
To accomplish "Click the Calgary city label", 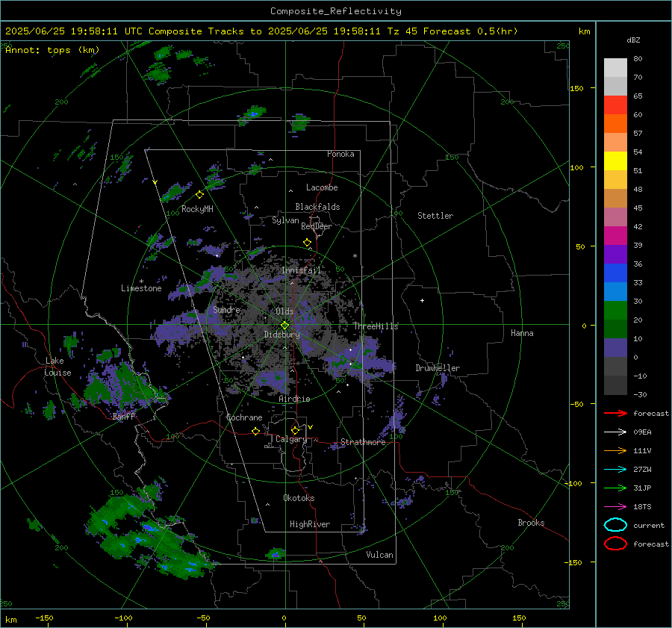I will [291, 439].
